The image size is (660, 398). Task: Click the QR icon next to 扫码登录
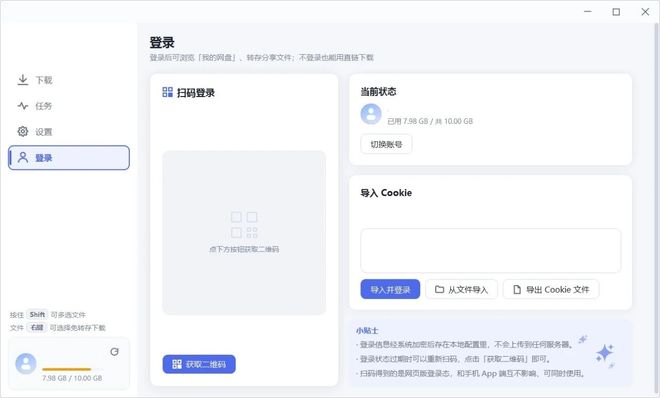click(x=168, y=92)
